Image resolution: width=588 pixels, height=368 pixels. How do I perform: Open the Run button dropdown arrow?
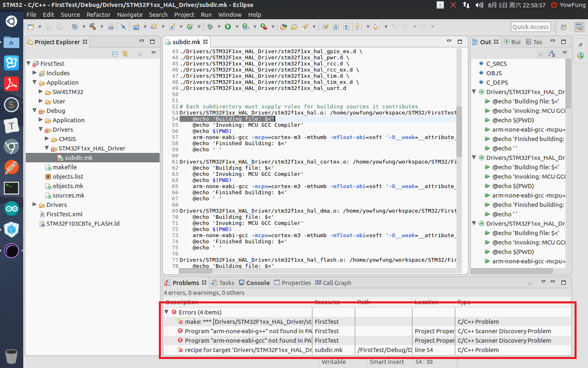click(x=237, y=27)
